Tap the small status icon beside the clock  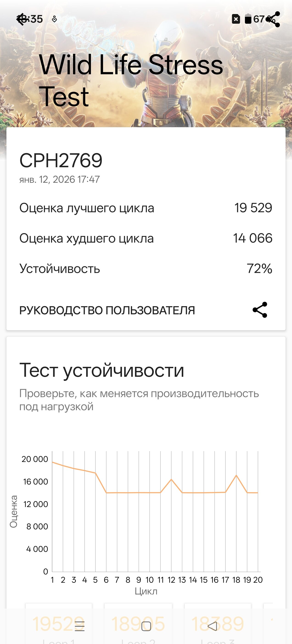pos(54,19)
